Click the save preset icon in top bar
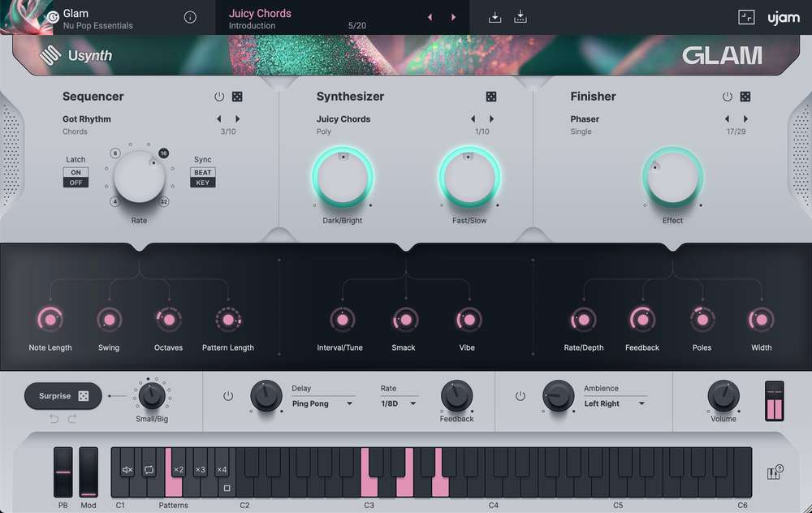 tap(495, 16)
